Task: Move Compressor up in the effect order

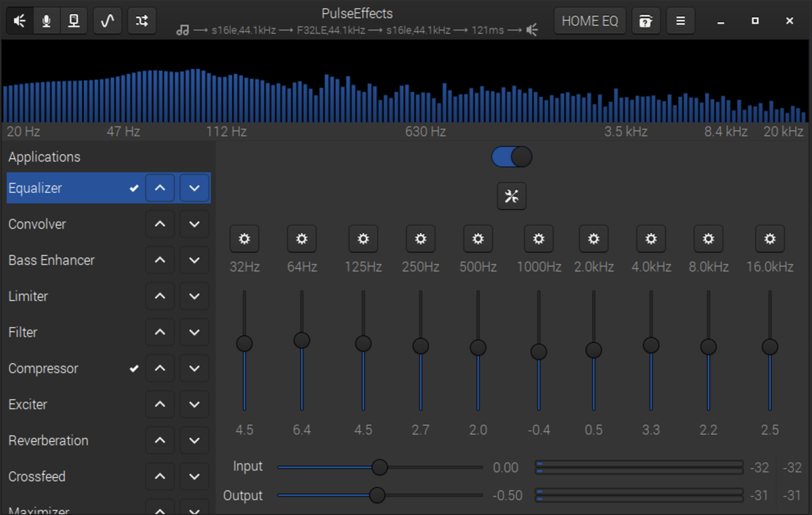Action: pos(160,368)
